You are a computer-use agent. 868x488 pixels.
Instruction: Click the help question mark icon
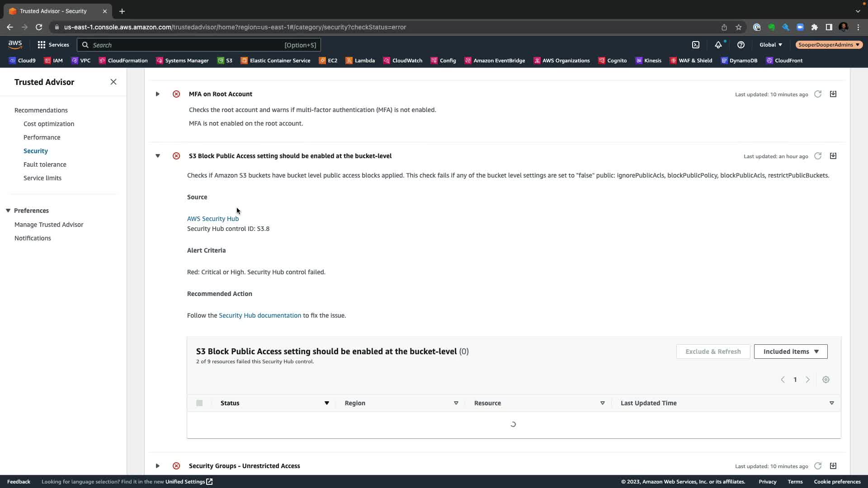[741, 45]
